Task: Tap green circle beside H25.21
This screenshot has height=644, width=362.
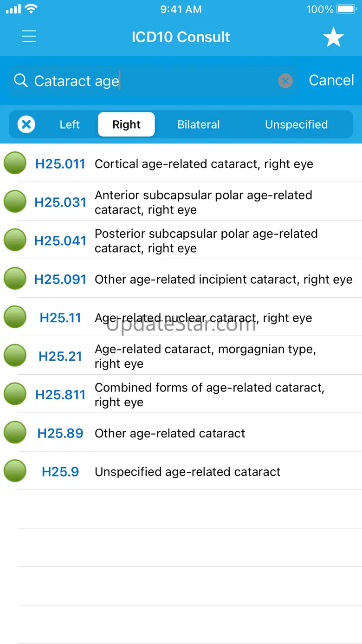Action: coord(15,356)
